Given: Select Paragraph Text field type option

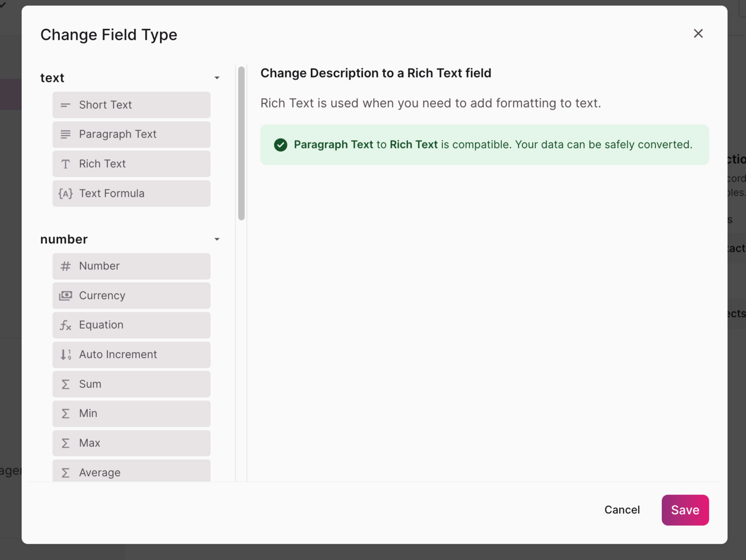Looking at the screenshot, I should [131, 134].
